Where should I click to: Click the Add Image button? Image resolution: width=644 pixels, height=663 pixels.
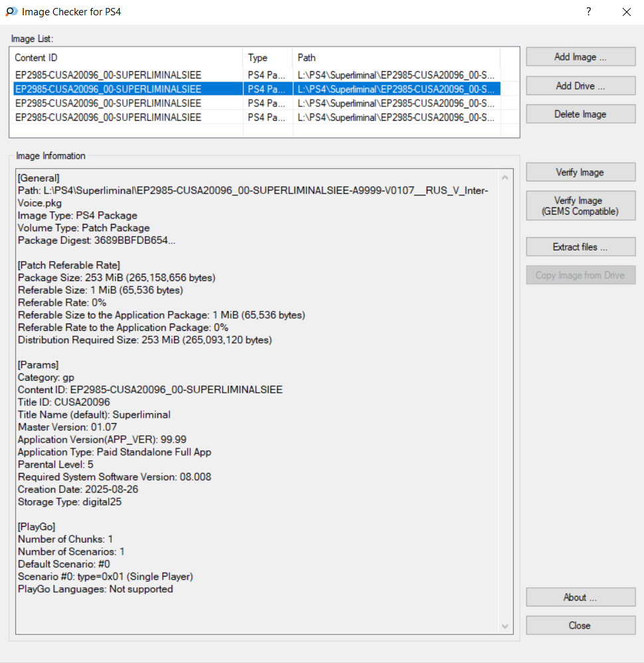[580, 57]
